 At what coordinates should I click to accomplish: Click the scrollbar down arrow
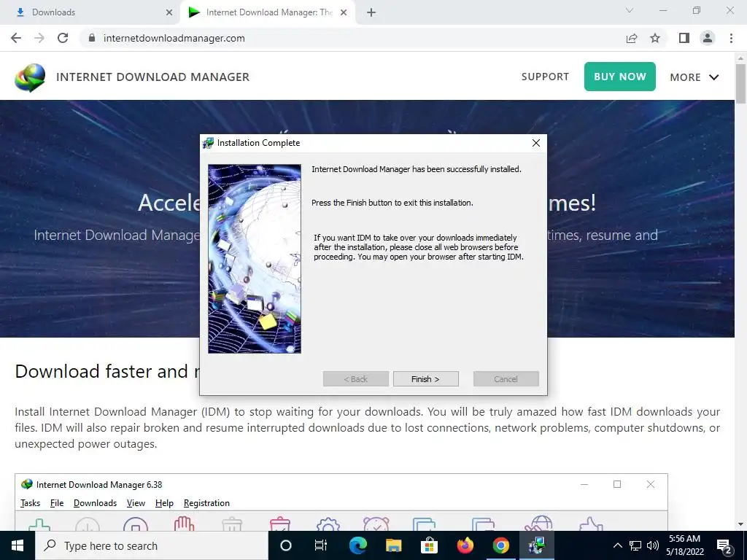[741, 524]
